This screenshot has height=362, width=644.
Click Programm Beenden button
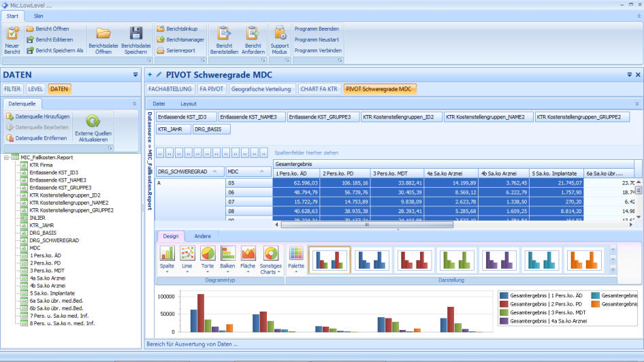317,29
